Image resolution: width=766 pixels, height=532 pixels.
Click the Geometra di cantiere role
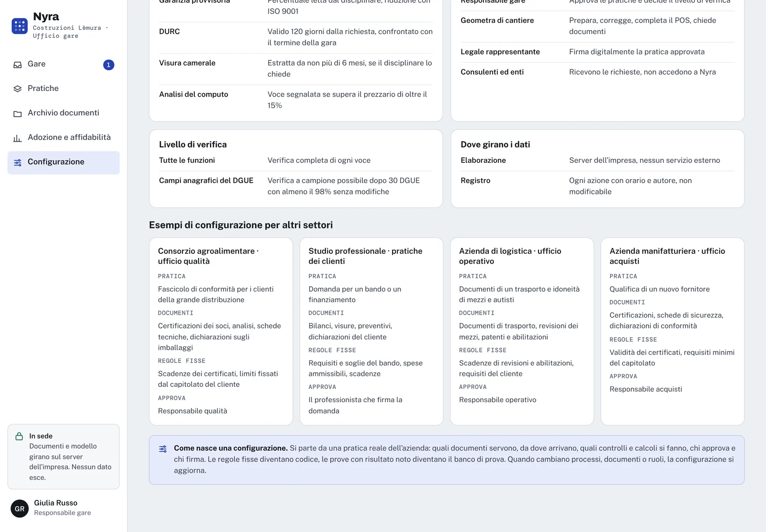497,21
